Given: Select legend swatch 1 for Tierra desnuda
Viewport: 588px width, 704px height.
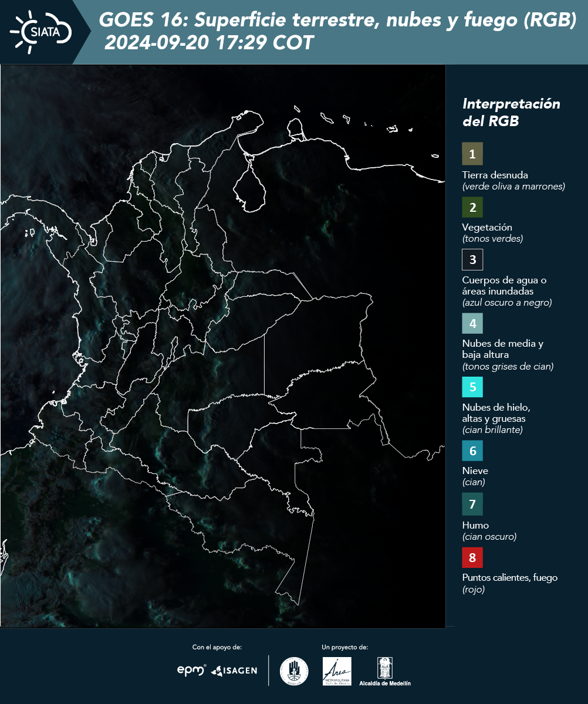Looking at the screenshot, I should pyautogui.click(x=472, y=154).
